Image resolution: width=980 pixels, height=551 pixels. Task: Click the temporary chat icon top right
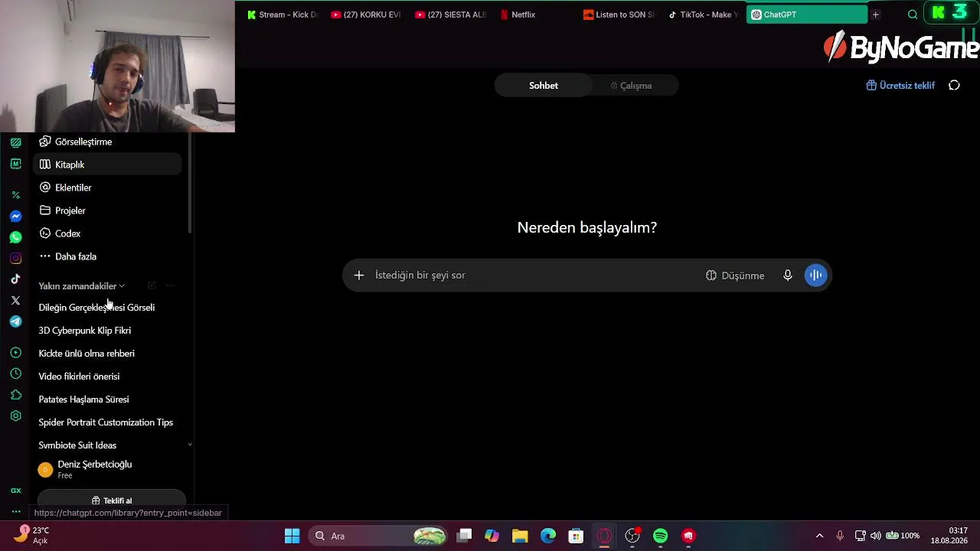click(954, 86)
